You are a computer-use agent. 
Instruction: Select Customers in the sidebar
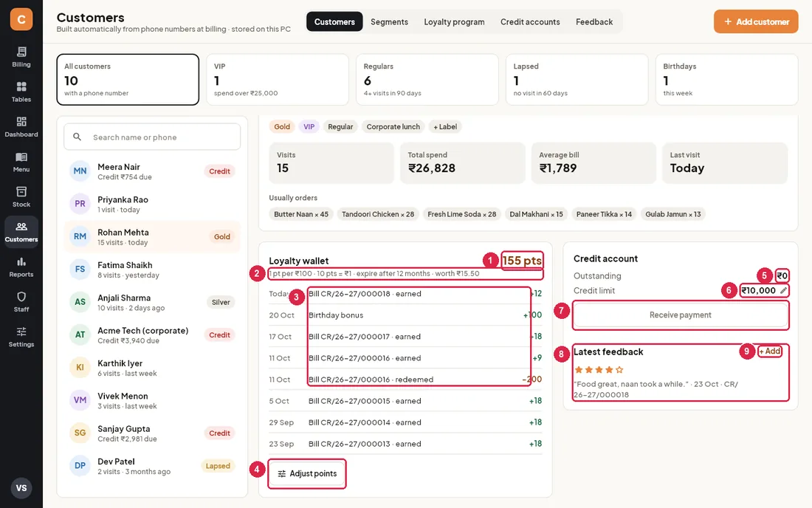tap(21, 232)
